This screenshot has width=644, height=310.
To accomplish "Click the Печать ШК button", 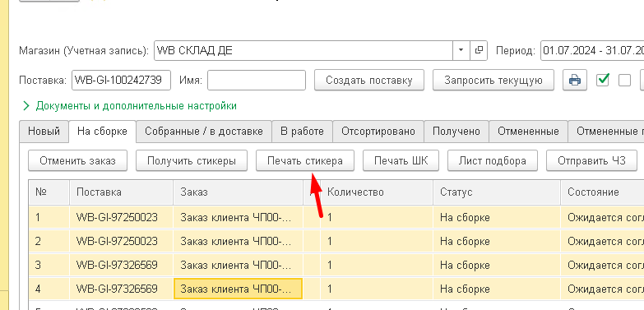I will (x=401, y=160).
